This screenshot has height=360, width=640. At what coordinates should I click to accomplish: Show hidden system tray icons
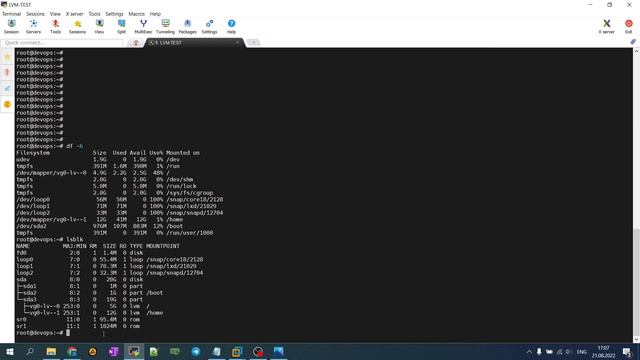coord(529,351)
